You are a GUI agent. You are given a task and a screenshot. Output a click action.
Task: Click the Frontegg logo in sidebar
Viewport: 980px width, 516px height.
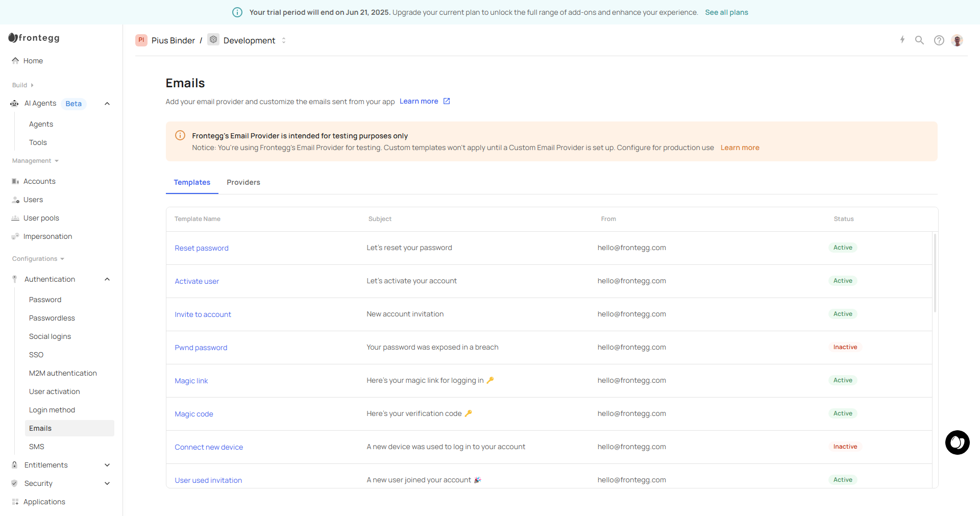tap(34, 38)
